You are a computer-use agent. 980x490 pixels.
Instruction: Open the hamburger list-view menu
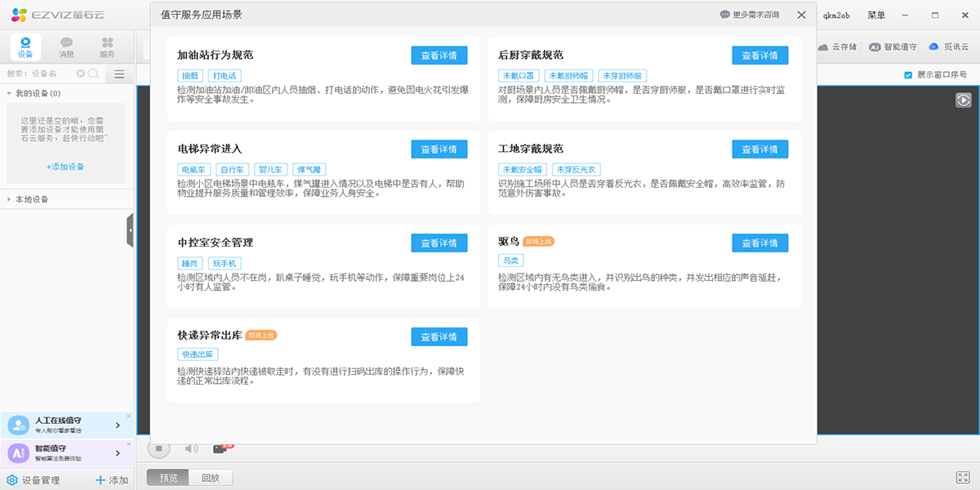pyautogui.click(x=118, y=73)
